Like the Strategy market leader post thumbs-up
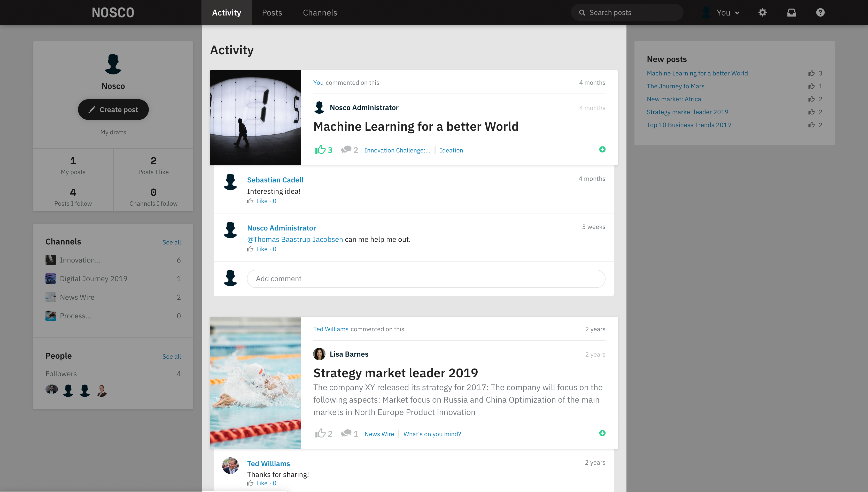Screen dimensions: 868x492 (x=320, y=433)
